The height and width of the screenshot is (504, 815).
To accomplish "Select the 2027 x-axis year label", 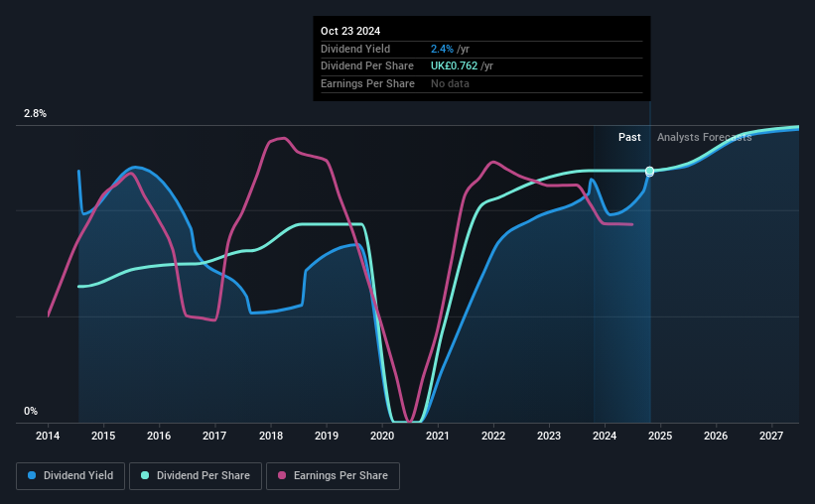I will point(771,436).
